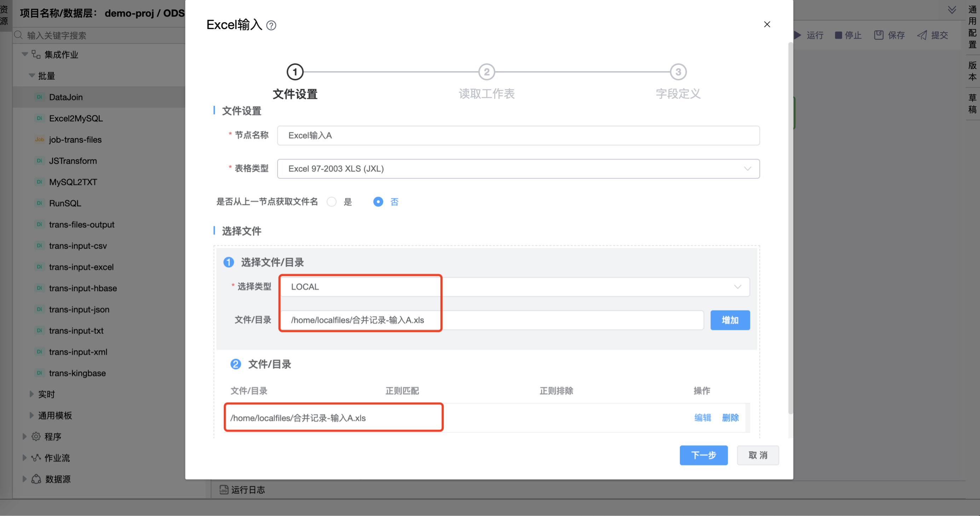Click the 保存 save icon
The image size is (980, 516).
coord(878,35)
